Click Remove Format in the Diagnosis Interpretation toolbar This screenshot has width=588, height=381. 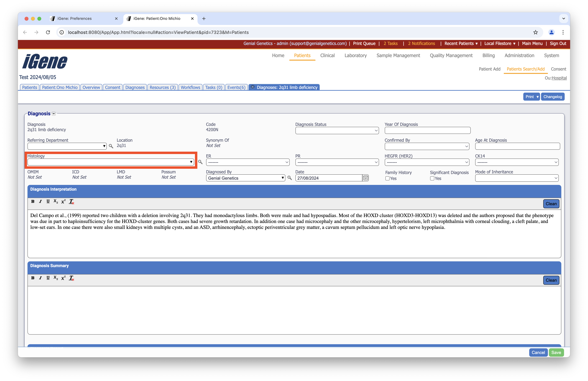coord(71,202)
